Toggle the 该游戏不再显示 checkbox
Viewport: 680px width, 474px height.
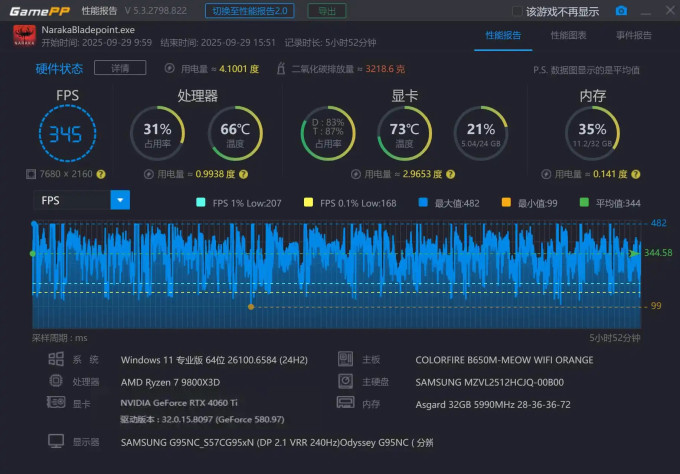517,11
